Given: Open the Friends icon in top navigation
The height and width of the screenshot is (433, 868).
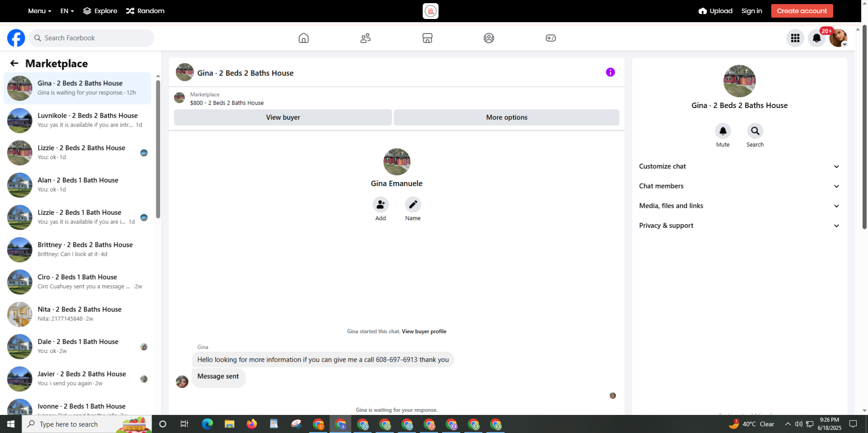Looking at the screenshot, I should pos(366,38).
